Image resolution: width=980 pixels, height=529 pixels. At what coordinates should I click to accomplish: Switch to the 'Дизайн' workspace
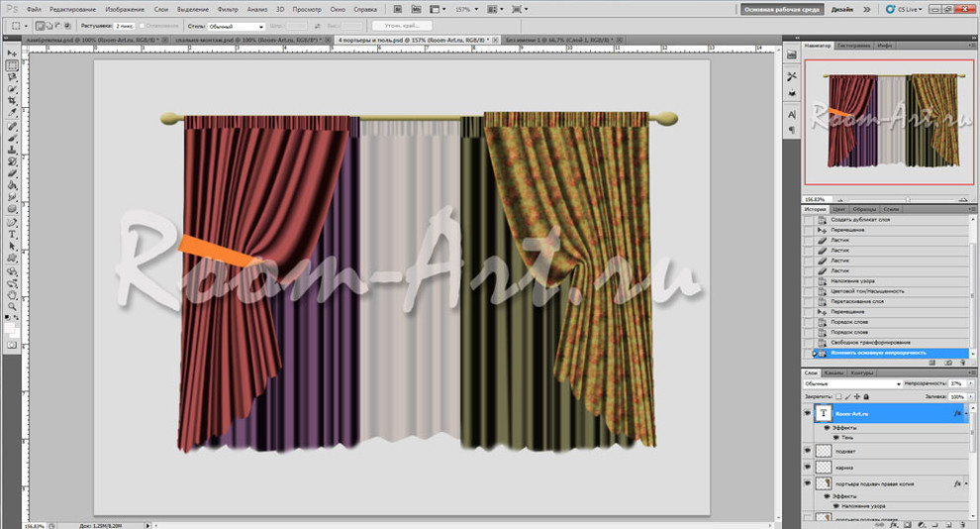[x=842, y=9]
